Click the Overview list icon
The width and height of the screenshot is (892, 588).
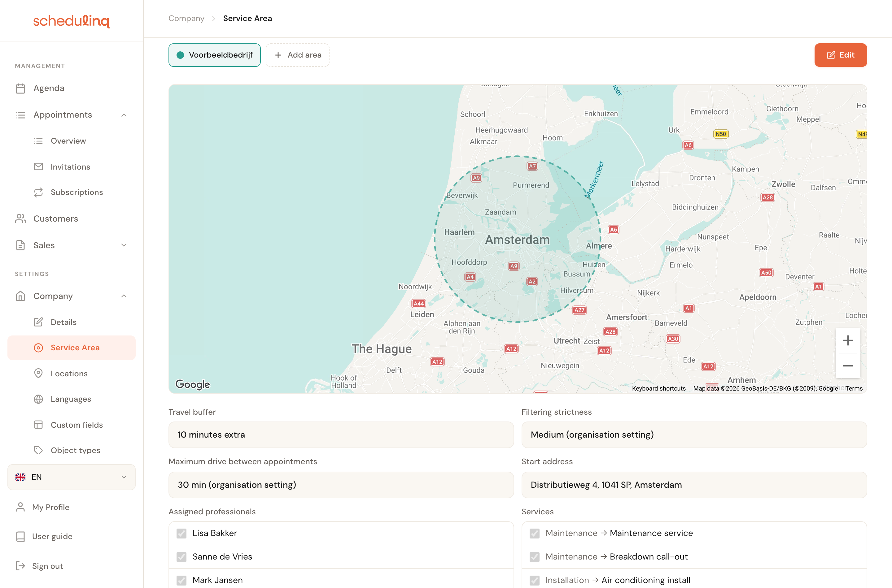click(38, 141)
